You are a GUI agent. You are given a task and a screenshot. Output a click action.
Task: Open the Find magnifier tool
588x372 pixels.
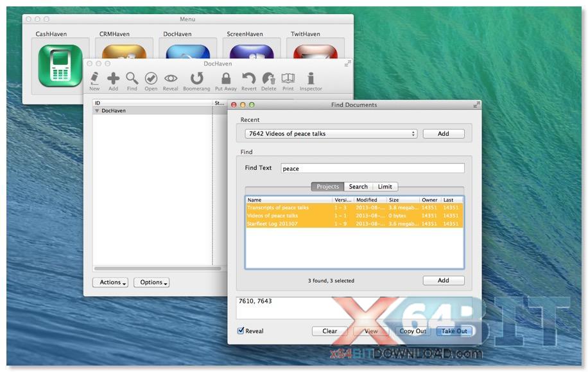point(132,81)
